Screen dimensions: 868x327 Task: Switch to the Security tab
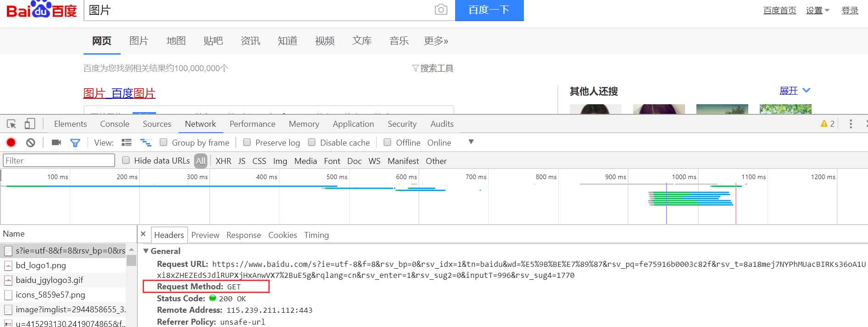pos(402,124)
